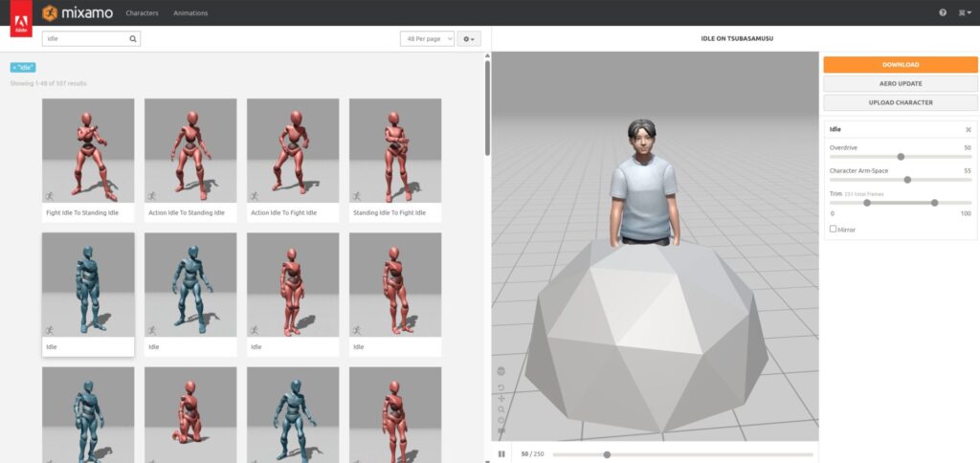The width and height of the screenshot is (980, 463).
Task: Open the 48 Per page dropdown
Action: coord(427,39)
